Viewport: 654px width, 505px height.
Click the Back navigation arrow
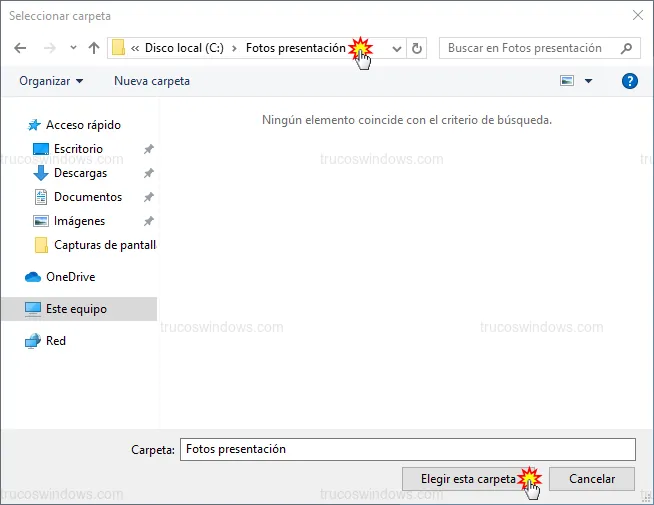(19, 48)
